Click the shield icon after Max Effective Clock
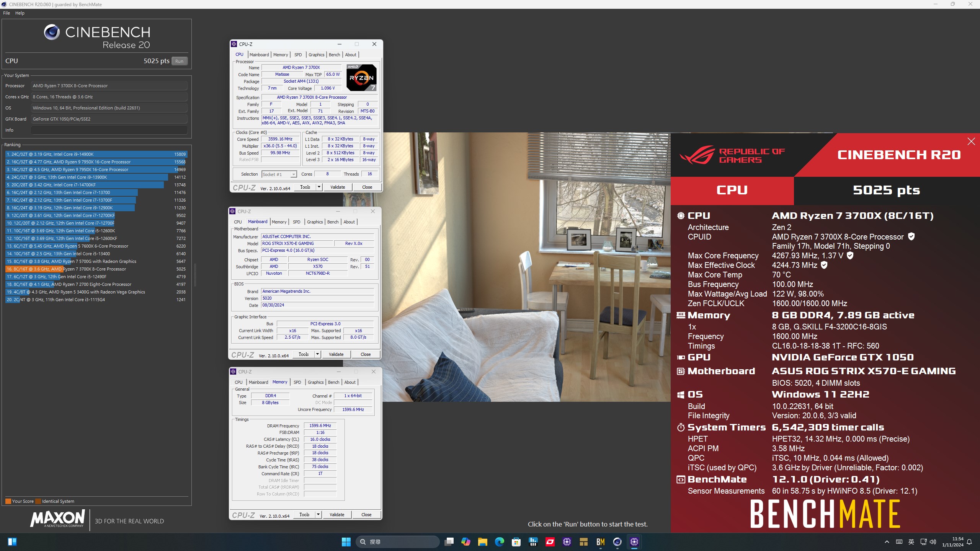Image resolution: width=980 pixels, height=551 pixels. 824,265
